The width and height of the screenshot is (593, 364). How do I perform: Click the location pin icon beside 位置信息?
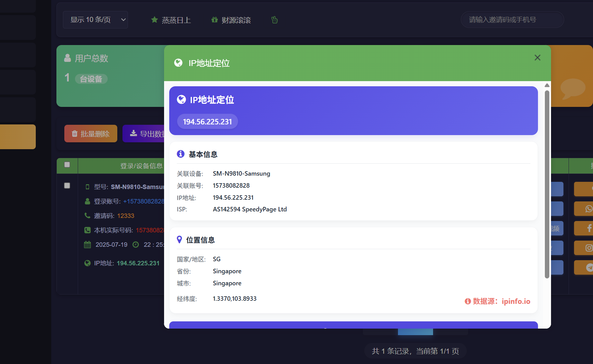pos(179,240)
